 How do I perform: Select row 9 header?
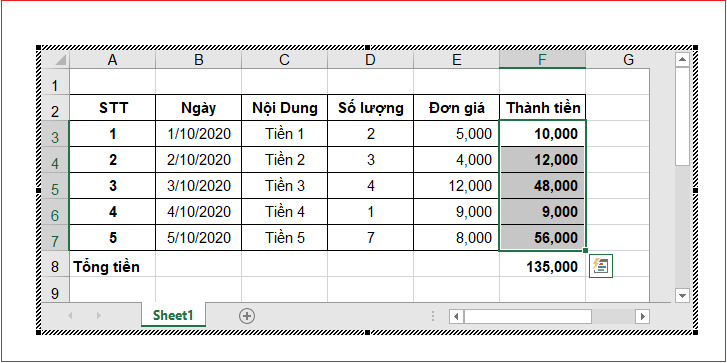tap(55, 291)
